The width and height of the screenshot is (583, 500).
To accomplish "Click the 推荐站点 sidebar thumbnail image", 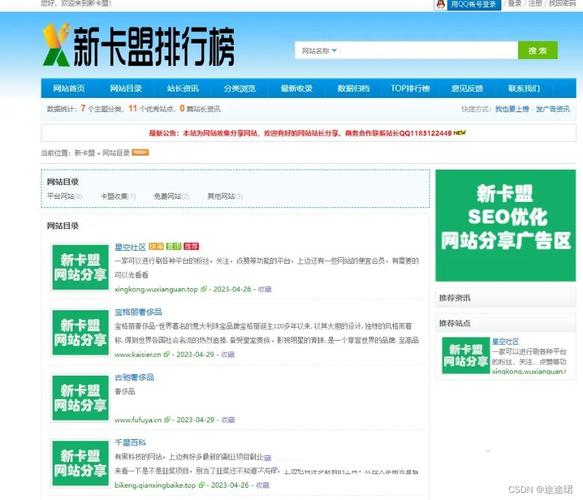I will 466,355.
